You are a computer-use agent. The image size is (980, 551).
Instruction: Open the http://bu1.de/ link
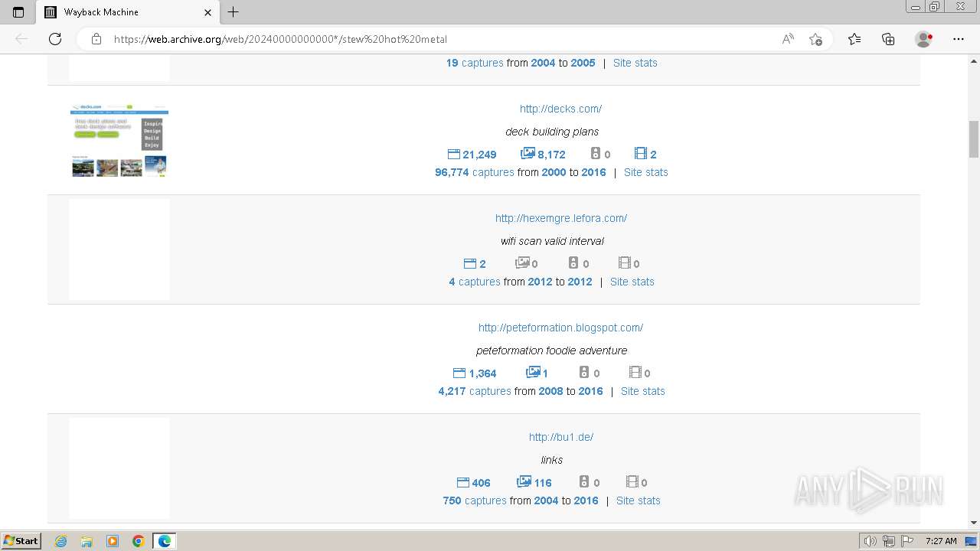tap(561, 437)
